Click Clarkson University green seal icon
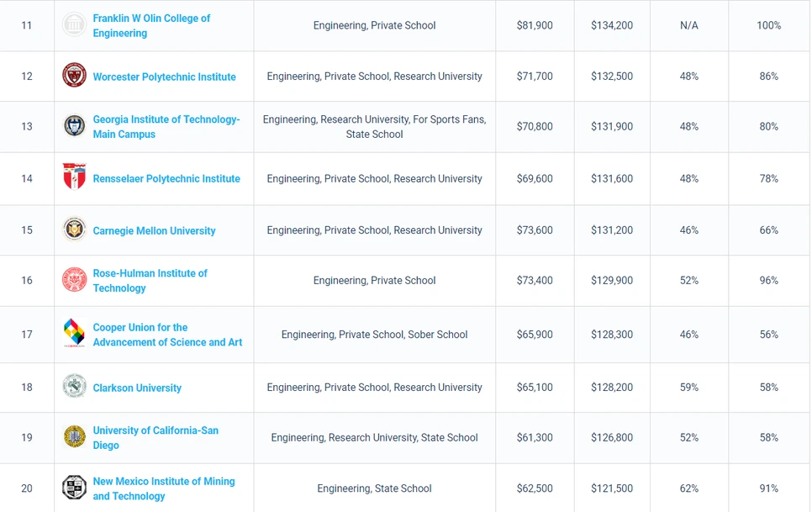This screenshot has width=812, height=512. click(x=74, y=387)
